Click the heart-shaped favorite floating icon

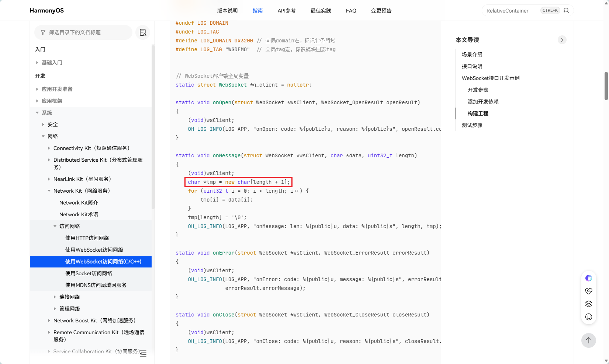click(x=588, y=291)
